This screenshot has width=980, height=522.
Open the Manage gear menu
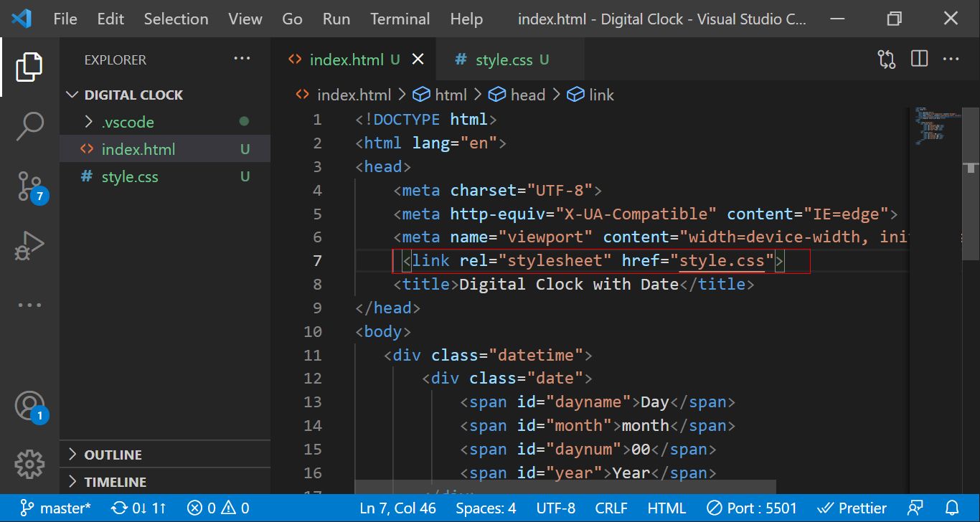tap(29, 464)
